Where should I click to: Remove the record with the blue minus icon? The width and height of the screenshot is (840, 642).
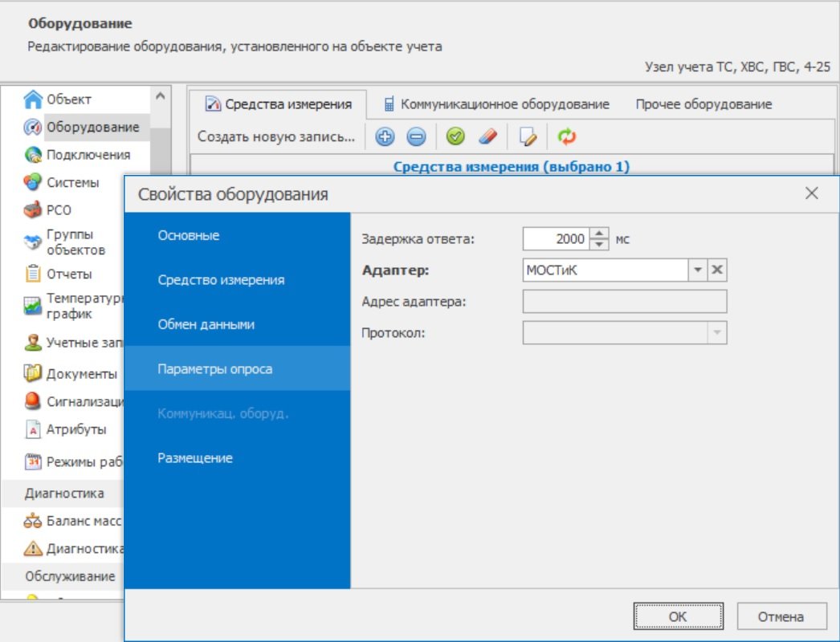416,137
